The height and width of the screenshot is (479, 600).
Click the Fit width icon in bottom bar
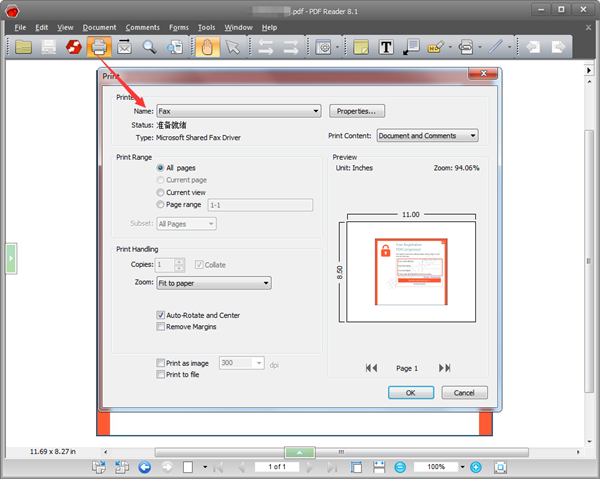[x=379, y=467]
